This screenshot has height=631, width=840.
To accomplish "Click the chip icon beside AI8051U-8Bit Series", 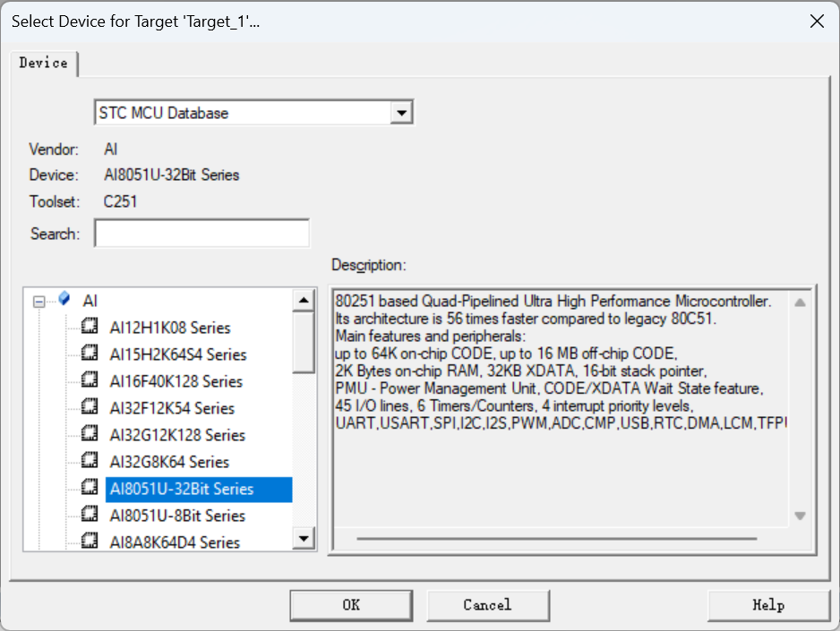I will (90, 514).
